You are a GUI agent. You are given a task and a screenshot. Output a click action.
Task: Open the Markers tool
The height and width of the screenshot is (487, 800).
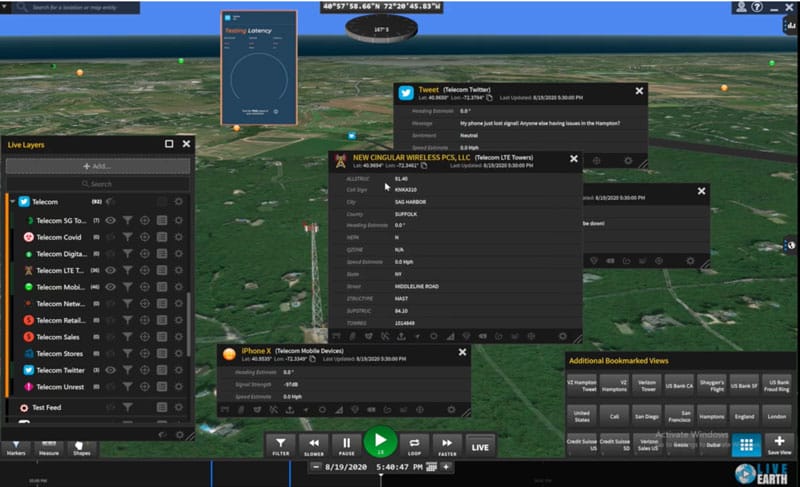pyautogui.click(x=16, y=448)
